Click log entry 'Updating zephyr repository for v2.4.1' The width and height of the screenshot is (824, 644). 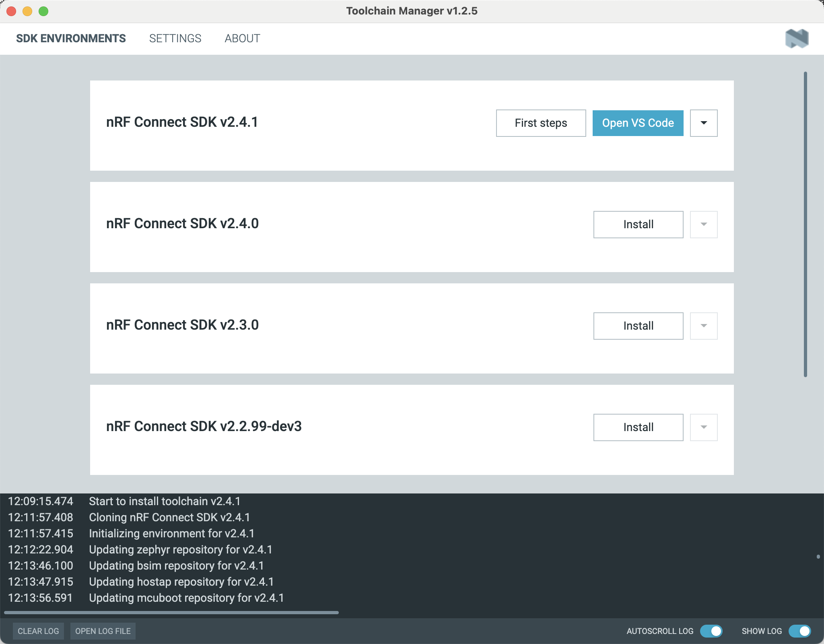tap(181, 549)
